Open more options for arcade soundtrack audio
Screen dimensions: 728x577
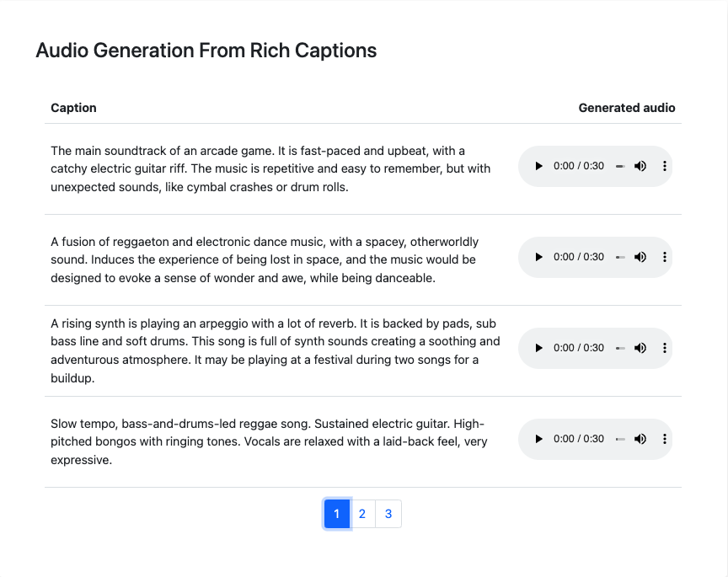click(x=665, y=167)
